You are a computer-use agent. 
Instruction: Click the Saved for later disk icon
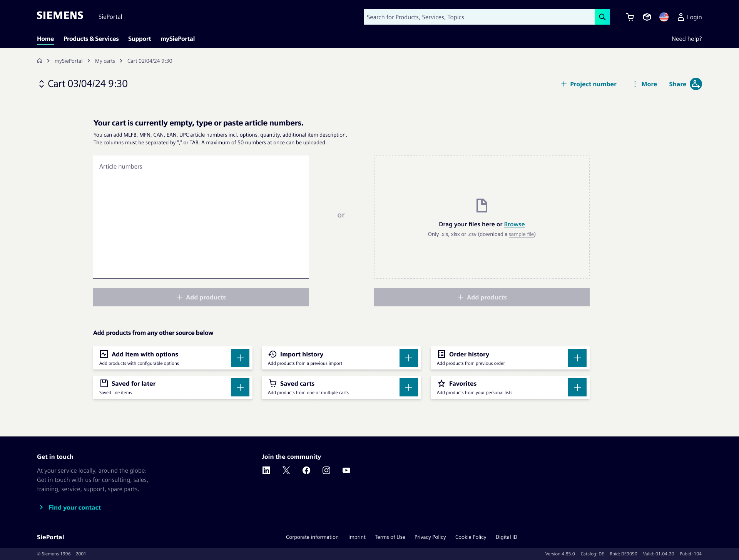(104, 383)
